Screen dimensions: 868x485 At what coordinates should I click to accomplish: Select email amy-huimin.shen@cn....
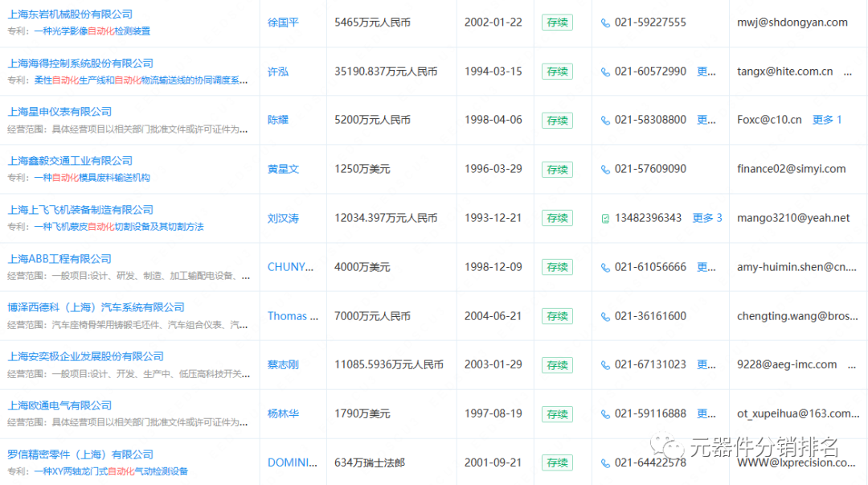point(797,267)
